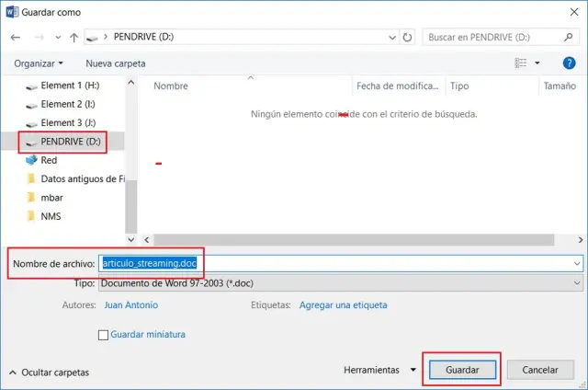Open the Nombre de archivo dropdown arrow
The width and height of the screenshot is (588, 390).
(x=576, y=264)
